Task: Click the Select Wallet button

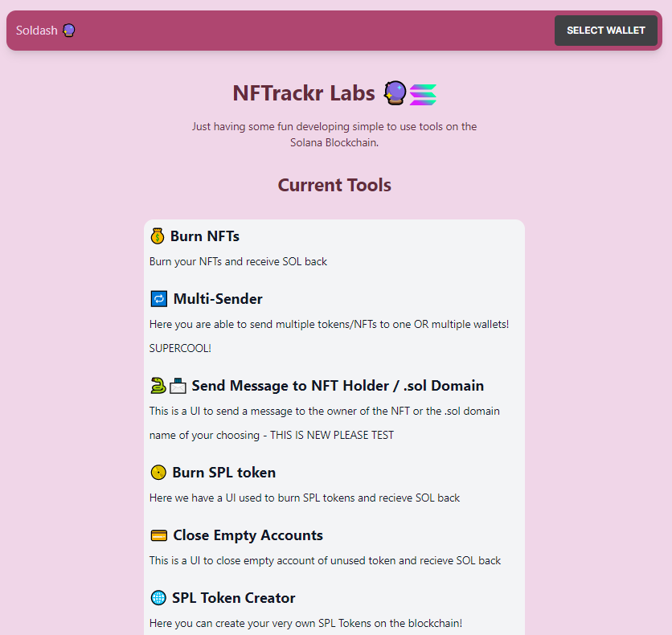Action: pyautogui.click(x=605, y=31)
